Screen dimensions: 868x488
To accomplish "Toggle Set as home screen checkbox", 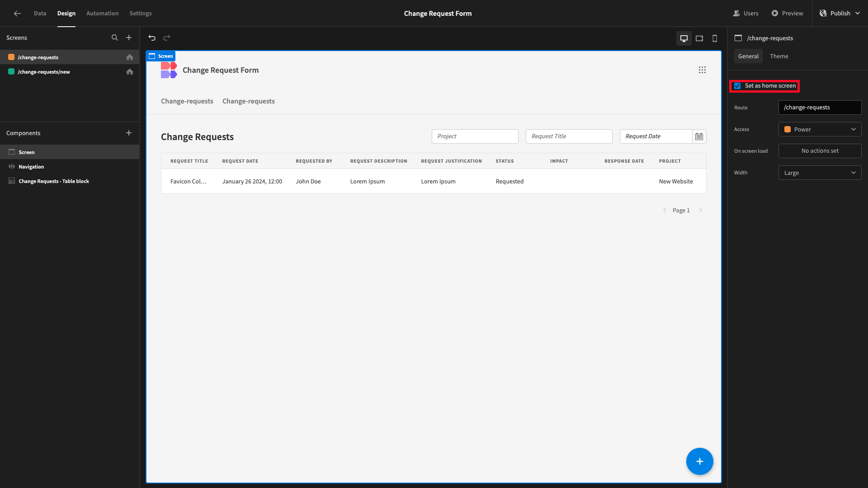I will tap(737, 86).
